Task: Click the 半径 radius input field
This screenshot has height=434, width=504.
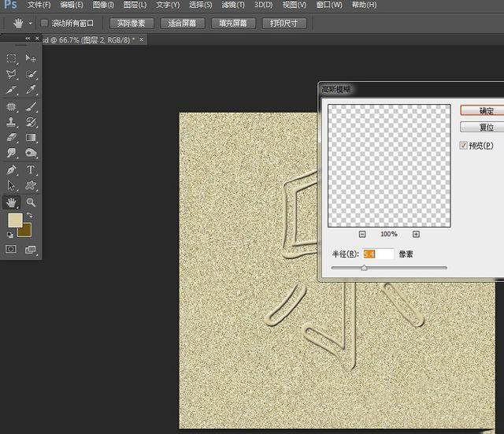Action: point(378,254)
